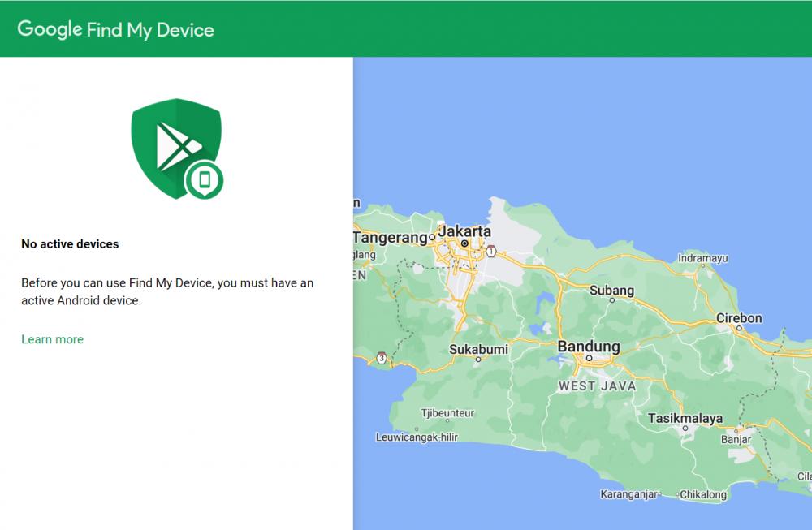Click the Indramayu label on the map

pyautogui.click(x=702, y=258)
